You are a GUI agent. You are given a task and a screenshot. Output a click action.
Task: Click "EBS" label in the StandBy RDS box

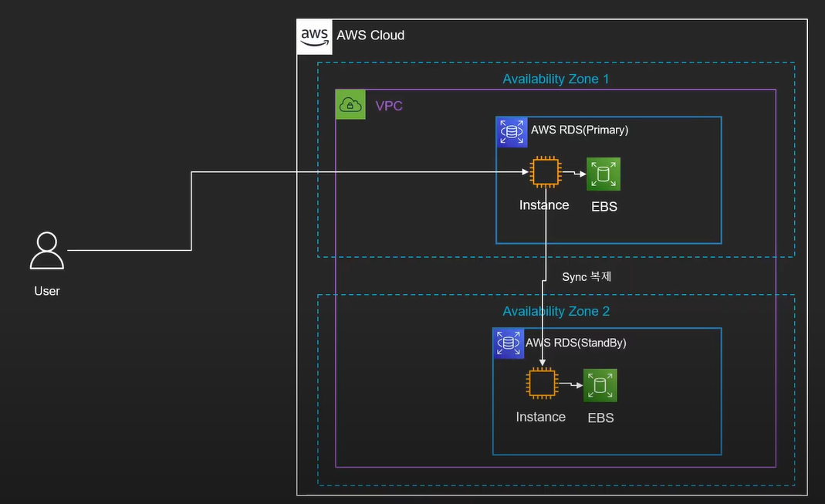click(601, 418)
